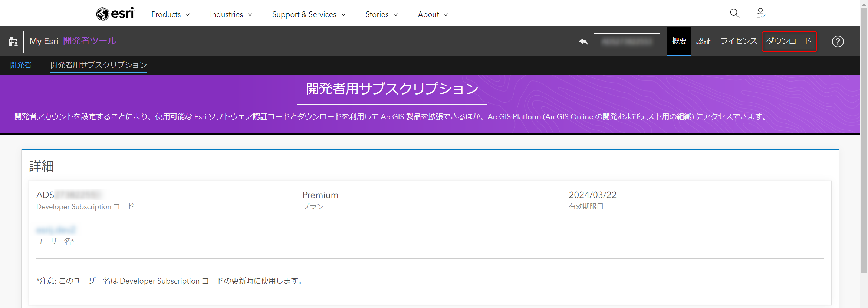
Task: Click the My Esri title link
Action: tap(44, 41)
